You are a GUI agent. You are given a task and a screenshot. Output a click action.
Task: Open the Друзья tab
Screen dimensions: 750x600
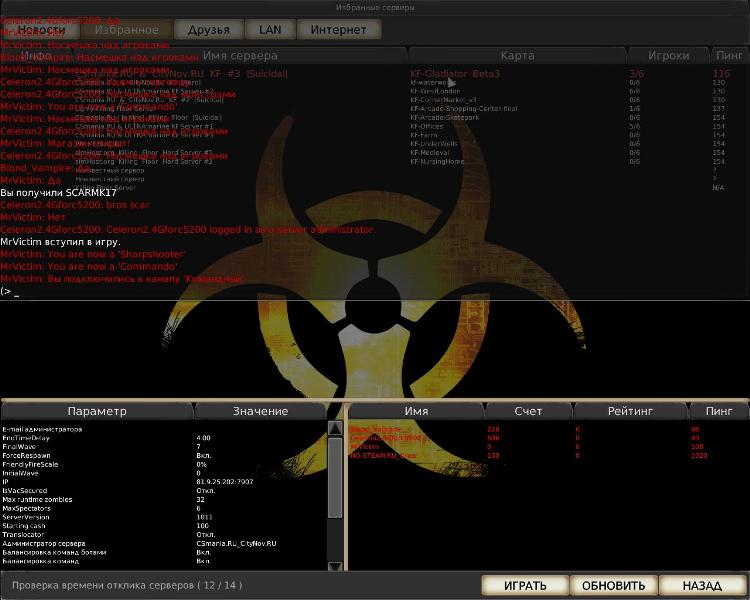(208, 30)
